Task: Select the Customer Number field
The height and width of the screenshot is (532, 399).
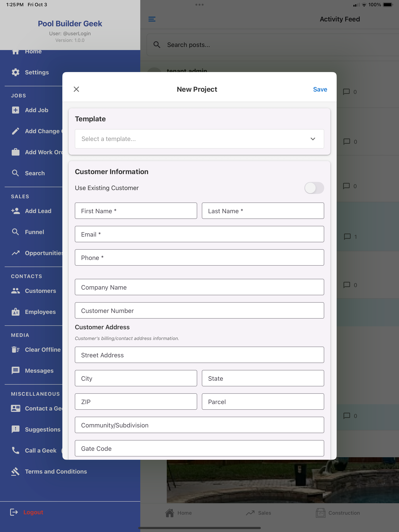Action: [199, 310]
